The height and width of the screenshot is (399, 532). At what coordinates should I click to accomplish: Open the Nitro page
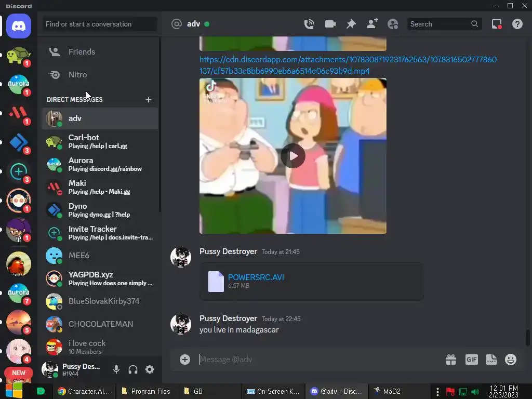pos(100,75)
